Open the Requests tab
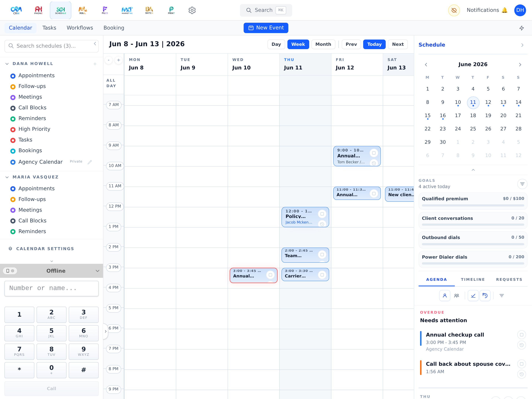The height and width of the screenshot is (399, 532). point(509,279)
